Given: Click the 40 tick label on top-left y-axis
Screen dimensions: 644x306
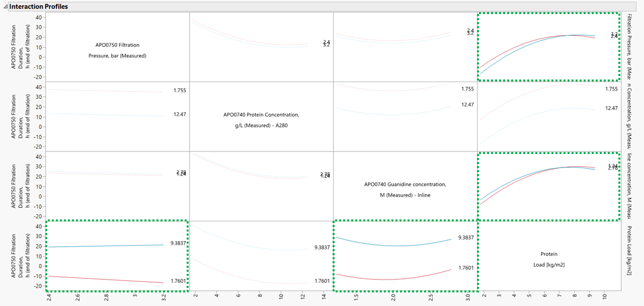Looking at the screenshot, I should 38,18.
